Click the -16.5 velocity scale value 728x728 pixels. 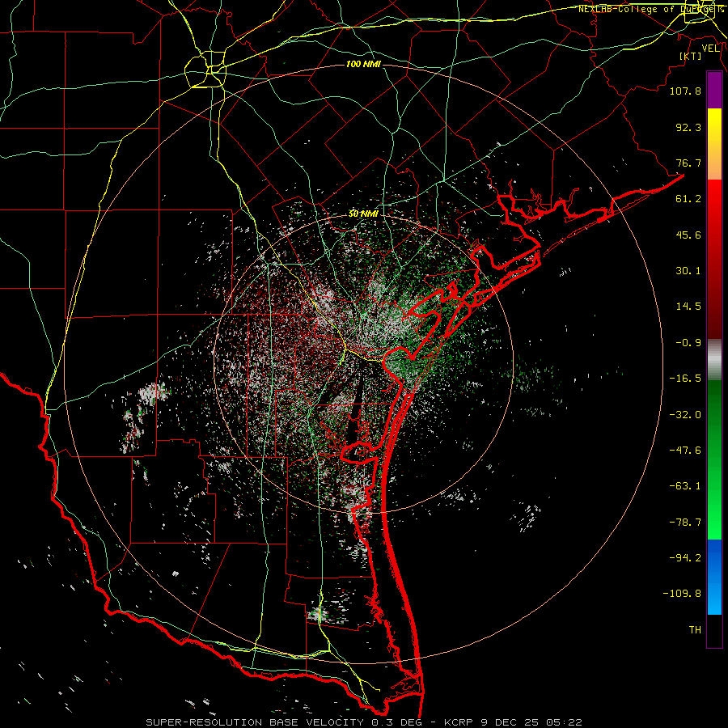685,379
